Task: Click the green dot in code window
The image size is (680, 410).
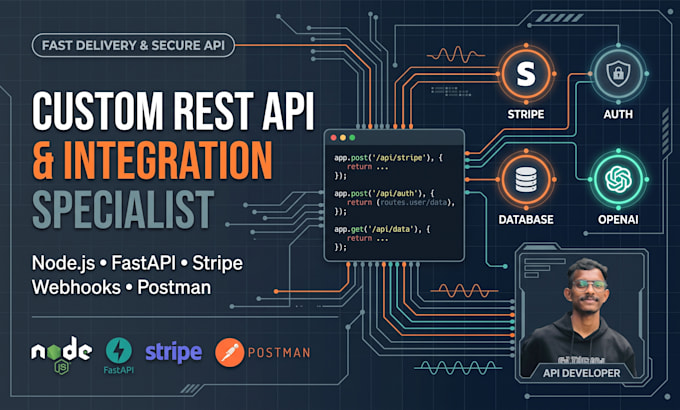Action: [x=352, y=138]
